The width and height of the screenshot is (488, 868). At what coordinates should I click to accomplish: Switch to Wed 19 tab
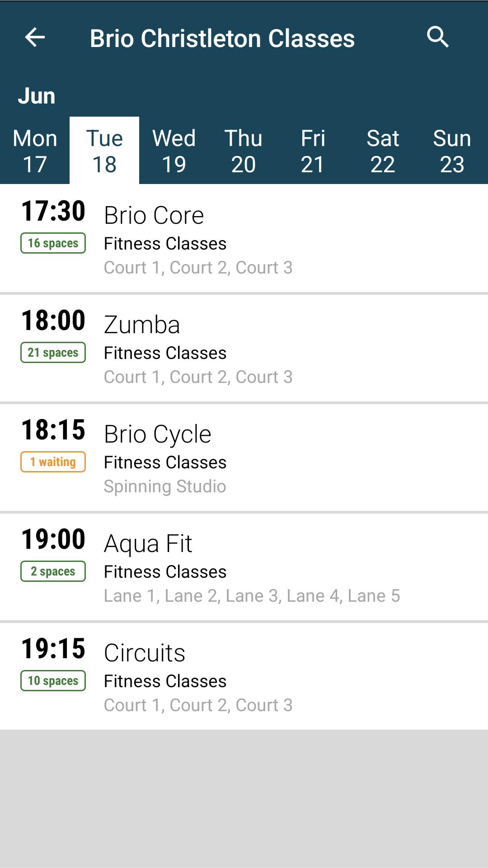[174, 151]
